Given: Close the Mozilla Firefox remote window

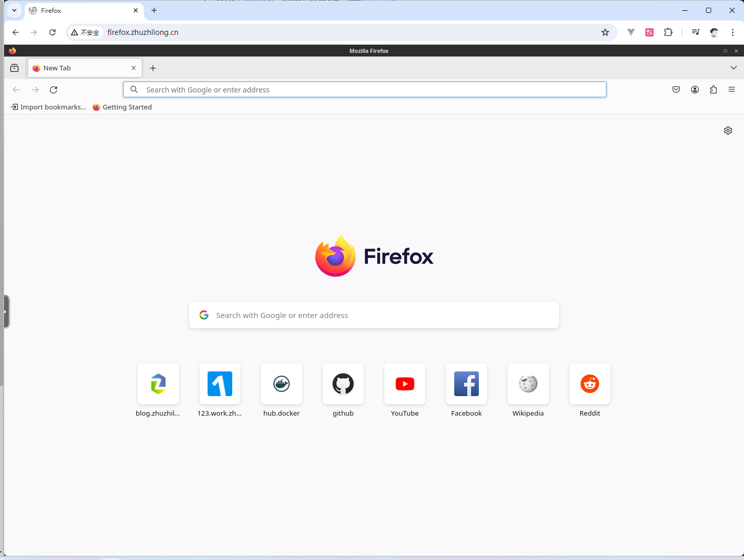Looking at the screenshot, I should tap(736, 51).
